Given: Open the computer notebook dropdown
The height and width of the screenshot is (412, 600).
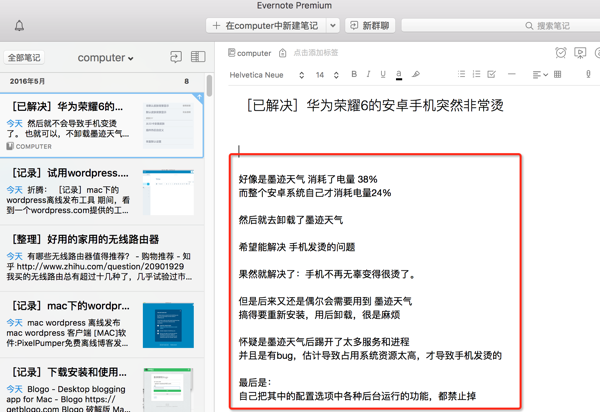Looking at the screenshot, I should [105, 58].
